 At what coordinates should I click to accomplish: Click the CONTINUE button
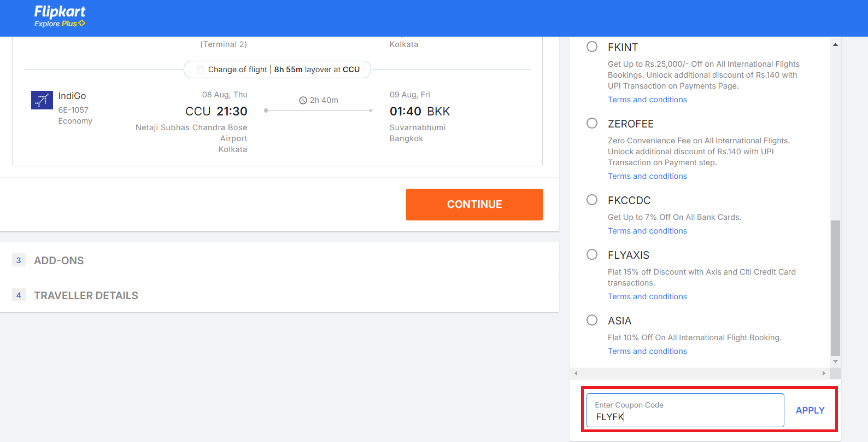[474, 204]
